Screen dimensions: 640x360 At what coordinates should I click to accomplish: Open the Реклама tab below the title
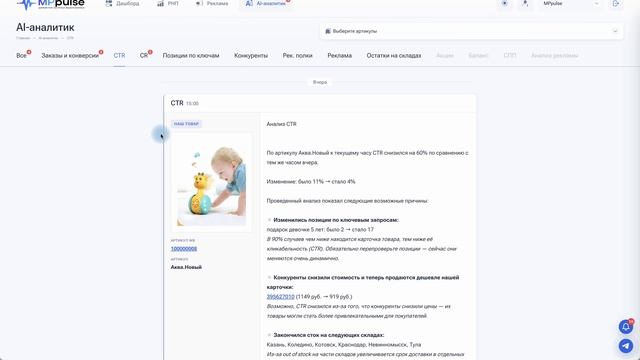point(340,56)
